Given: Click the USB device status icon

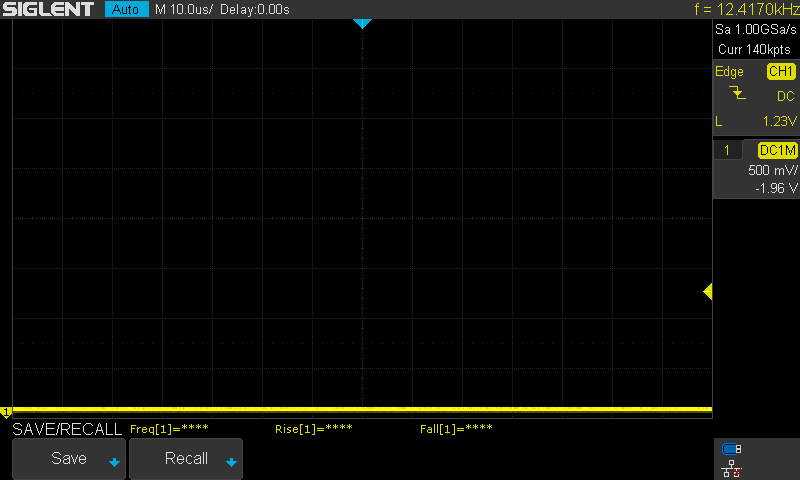Looking at the screenshot, I should 731,449.
